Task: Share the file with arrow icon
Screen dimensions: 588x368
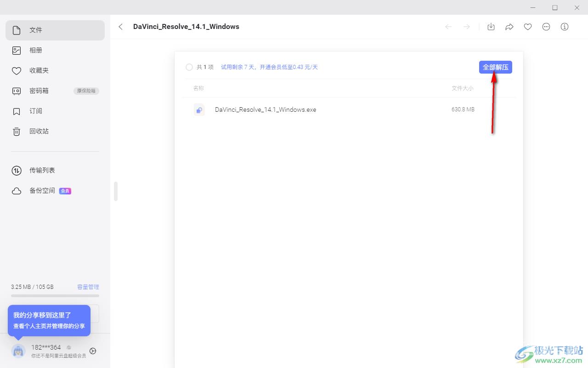Action: click(509, 27)
